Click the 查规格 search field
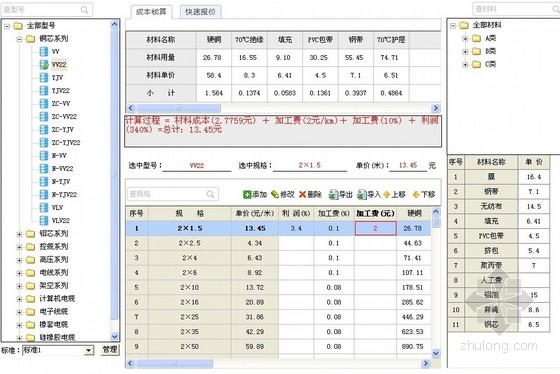560x374 pixels. [173, 194]
